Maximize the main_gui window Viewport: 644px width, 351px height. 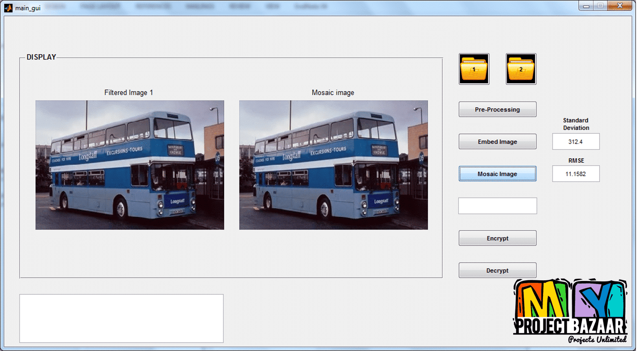click(600, 6)
